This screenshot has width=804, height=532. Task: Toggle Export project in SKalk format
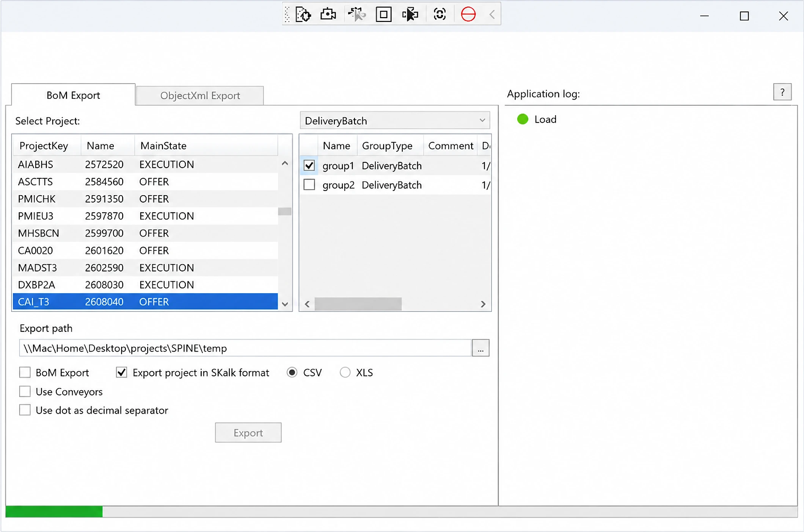click(x=121, y=372)
